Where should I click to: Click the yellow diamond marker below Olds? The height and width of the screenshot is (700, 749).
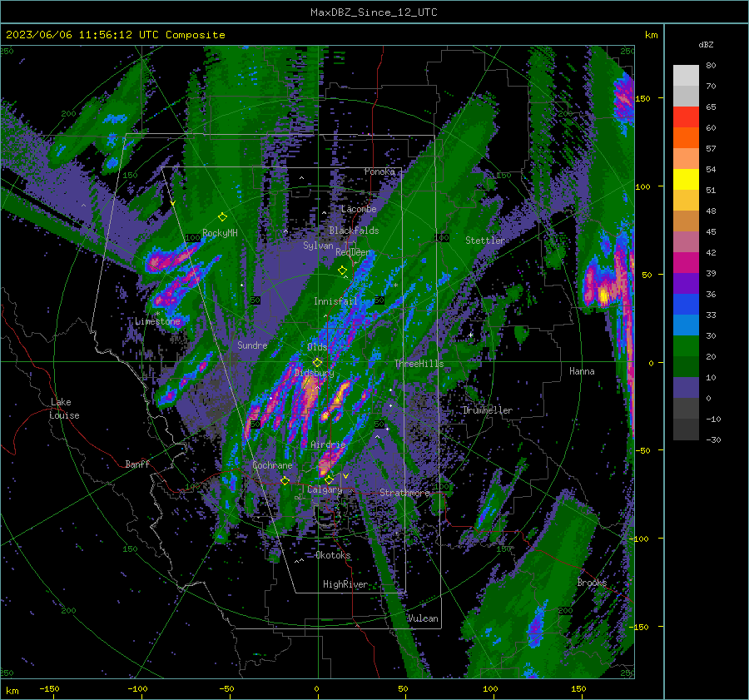click(317, 363)
